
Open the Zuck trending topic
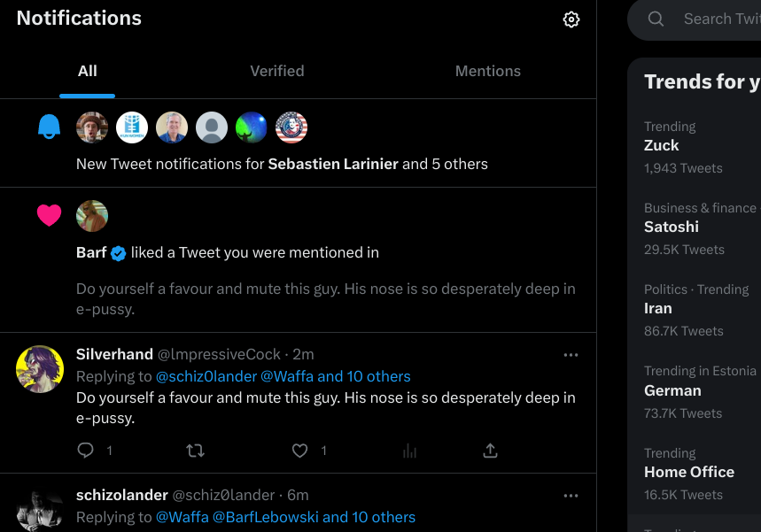[x=662, y=145]
